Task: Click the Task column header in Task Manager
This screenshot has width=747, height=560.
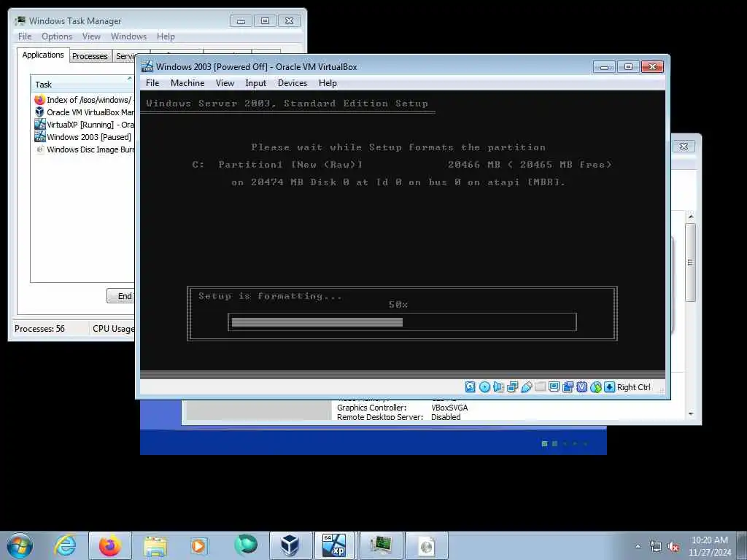Action: pos(82,85)
